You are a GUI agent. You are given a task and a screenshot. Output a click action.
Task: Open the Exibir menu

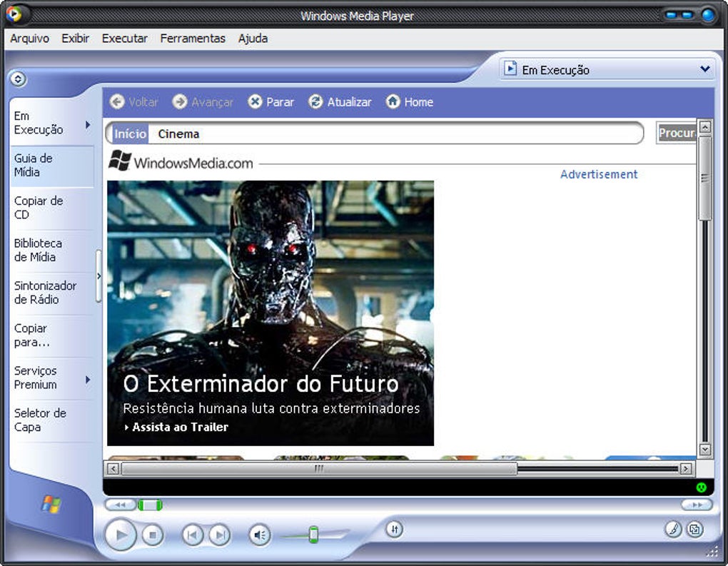tap(75, 39)
